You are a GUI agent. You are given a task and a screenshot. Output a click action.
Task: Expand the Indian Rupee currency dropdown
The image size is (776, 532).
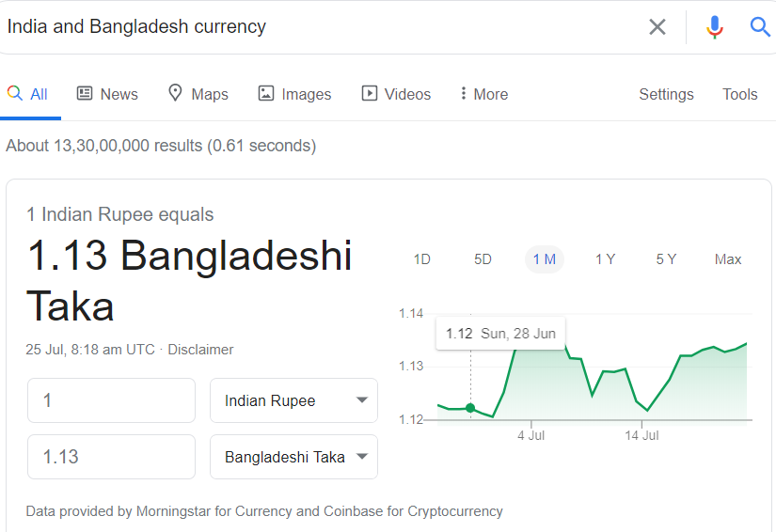294,400
